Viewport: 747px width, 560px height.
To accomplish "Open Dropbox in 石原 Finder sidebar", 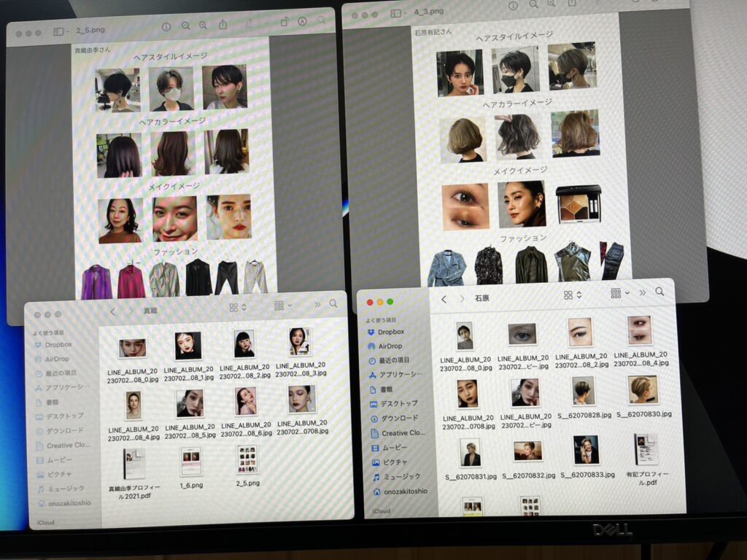I will click(x=387, y=332).
